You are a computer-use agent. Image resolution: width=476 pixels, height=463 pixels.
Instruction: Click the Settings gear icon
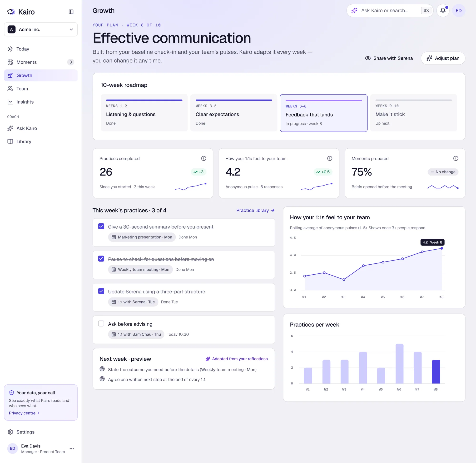[10, 432]
